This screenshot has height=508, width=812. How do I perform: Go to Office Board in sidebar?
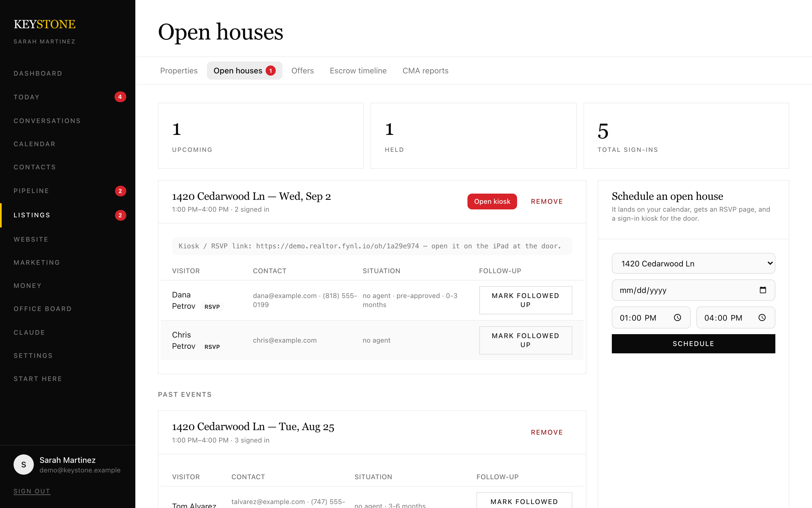point(67,309)
